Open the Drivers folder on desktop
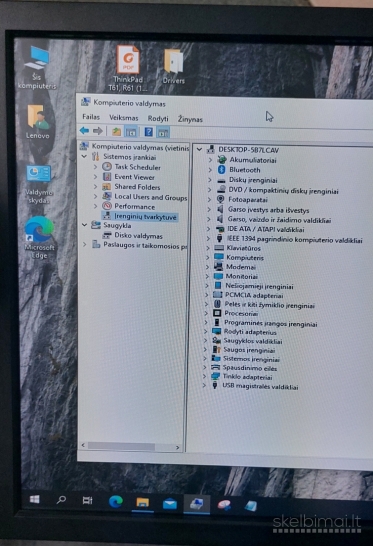Viewport: 373px width, 546px height. pos(173,66)
